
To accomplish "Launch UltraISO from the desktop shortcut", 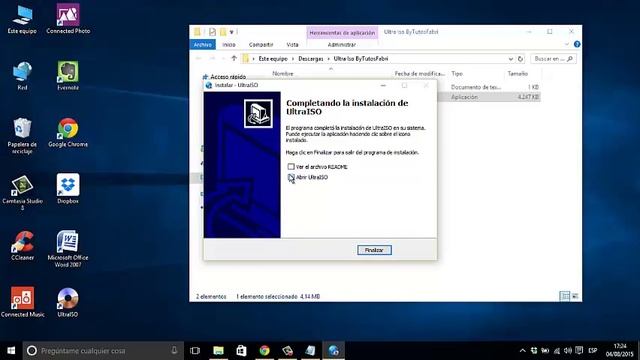I will click(x=68, y=302).
